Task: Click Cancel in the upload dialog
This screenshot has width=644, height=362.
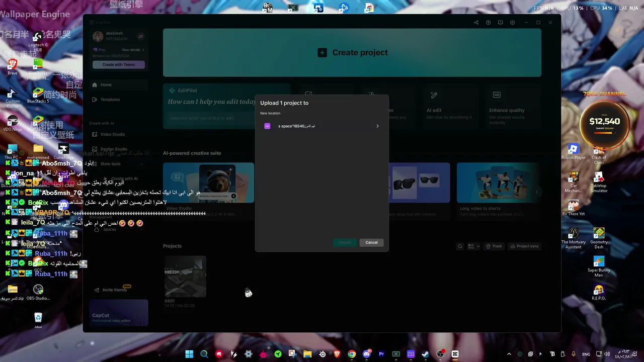Action: coord(371,242)
